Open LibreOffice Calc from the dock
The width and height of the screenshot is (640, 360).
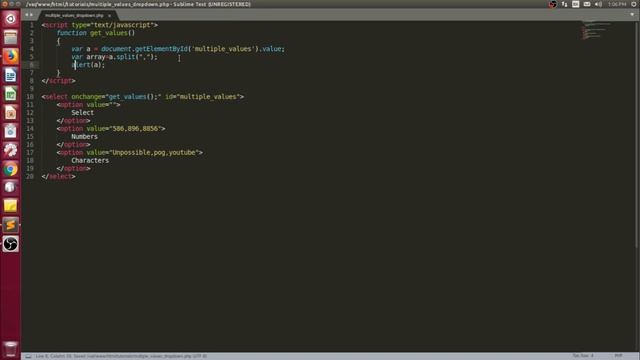[x=11, y=94]
